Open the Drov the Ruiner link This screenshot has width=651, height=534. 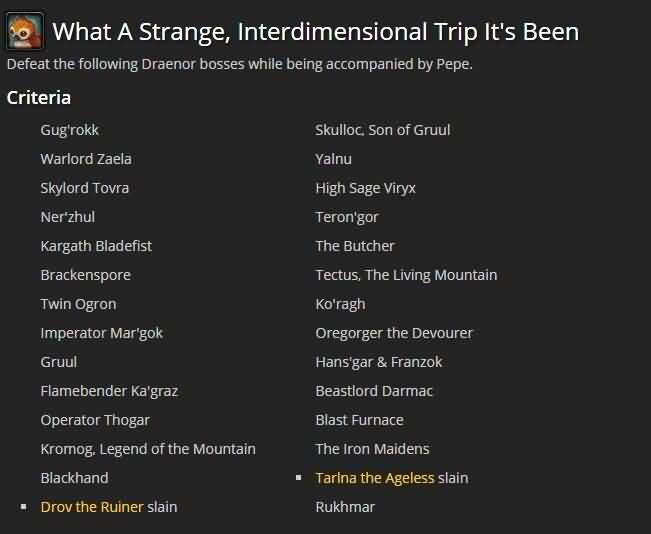click(x=92, y=507)
